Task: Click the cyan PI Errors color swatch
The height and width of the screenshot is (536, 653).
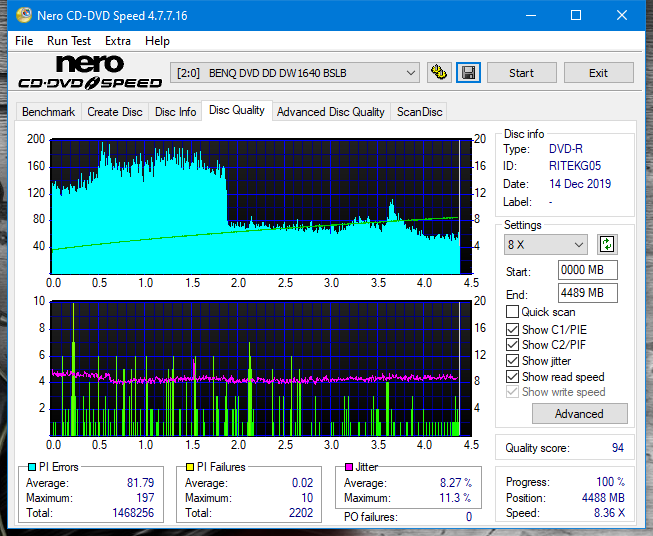Action: (32, 467)
